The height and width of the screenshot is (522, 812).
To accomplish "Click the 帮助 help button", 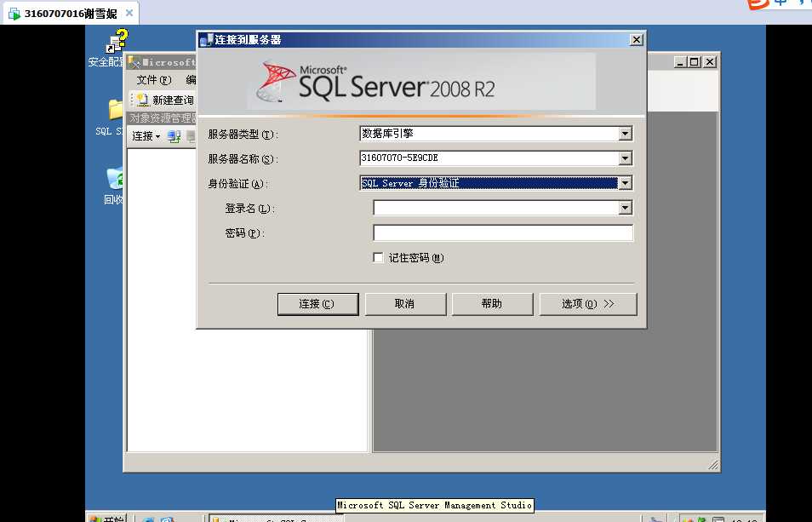I will pos(492,304).
